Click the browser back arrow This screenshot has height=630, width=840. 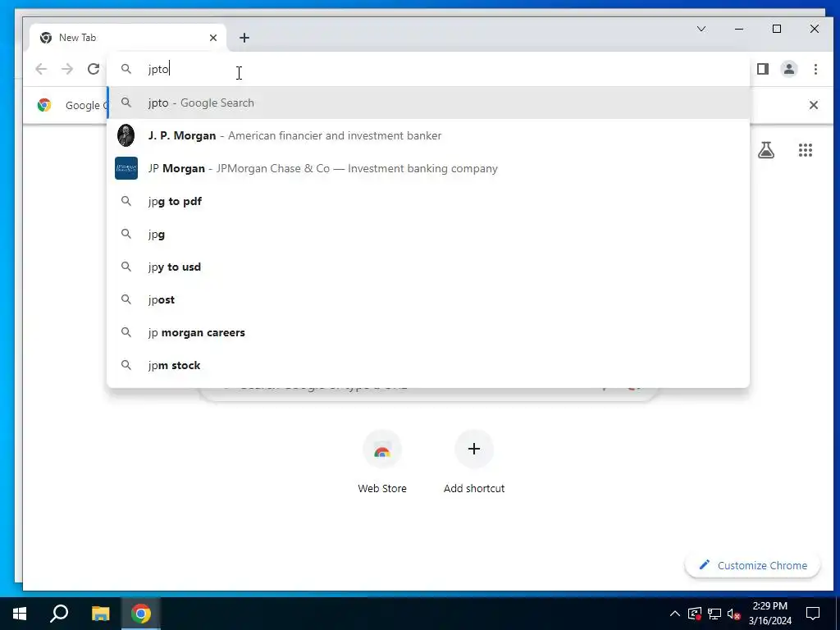point(41,69)
